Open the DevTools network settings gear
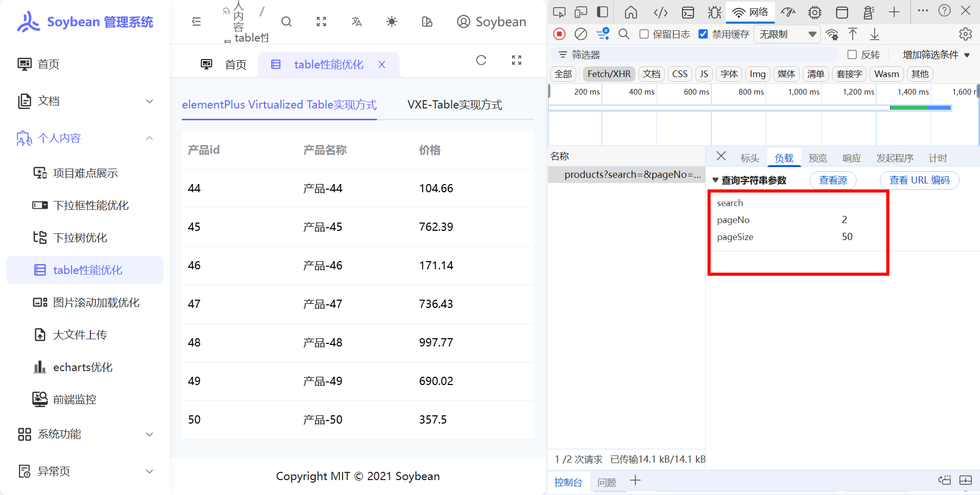The height and width of the screenshot is (495, 980). (x=965, y=34)
